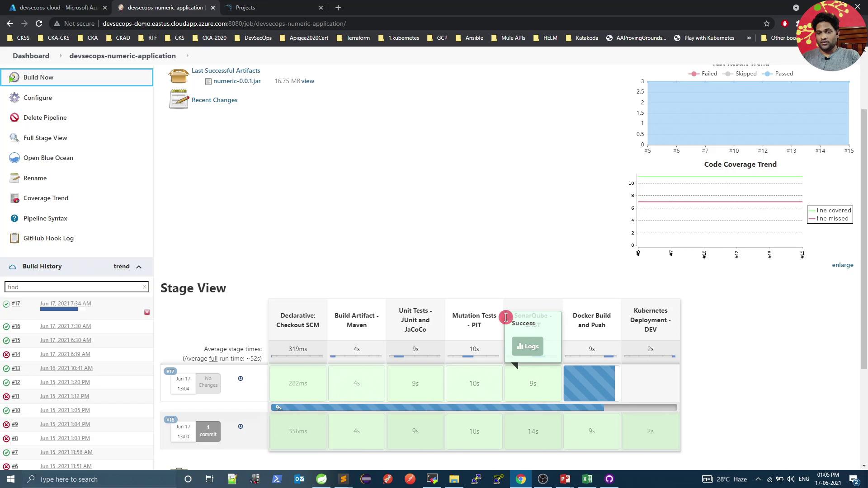Open Chrome in the Windows taskbar
Viewport: 868px width, 488px height.
pos(521,479)
